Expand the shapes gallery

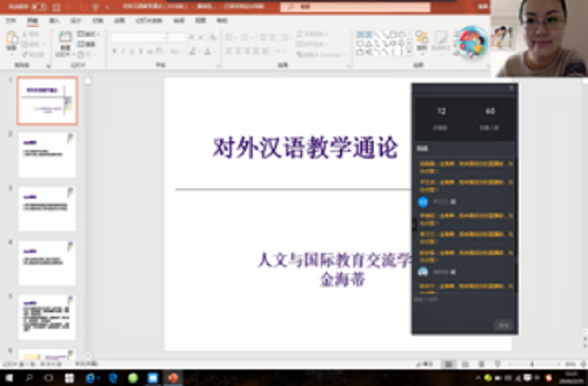click(x=408, y=52)
